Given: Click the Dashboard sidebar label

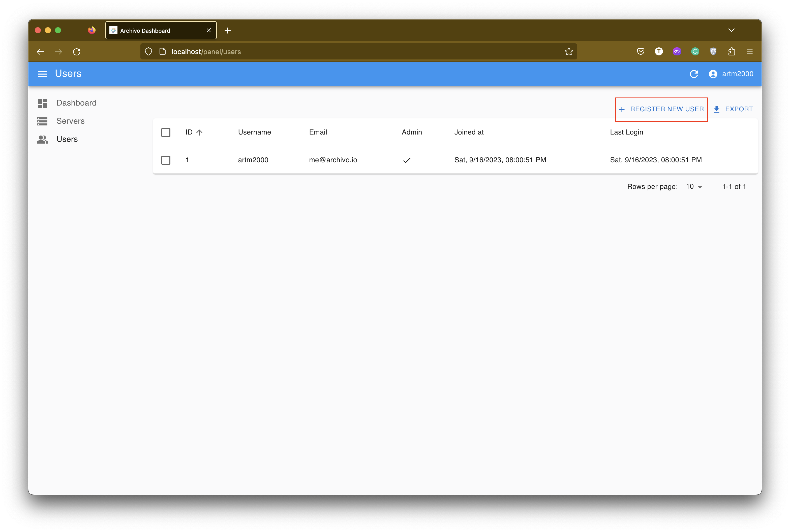Looking at the screenshot, I should coord(76,103).
